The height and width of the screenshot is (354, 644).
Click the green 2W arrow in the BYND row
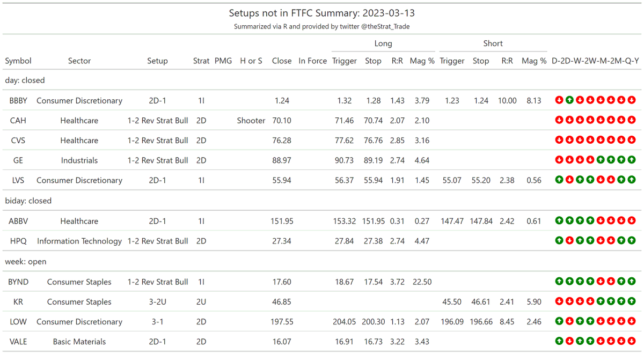point(590,281)
